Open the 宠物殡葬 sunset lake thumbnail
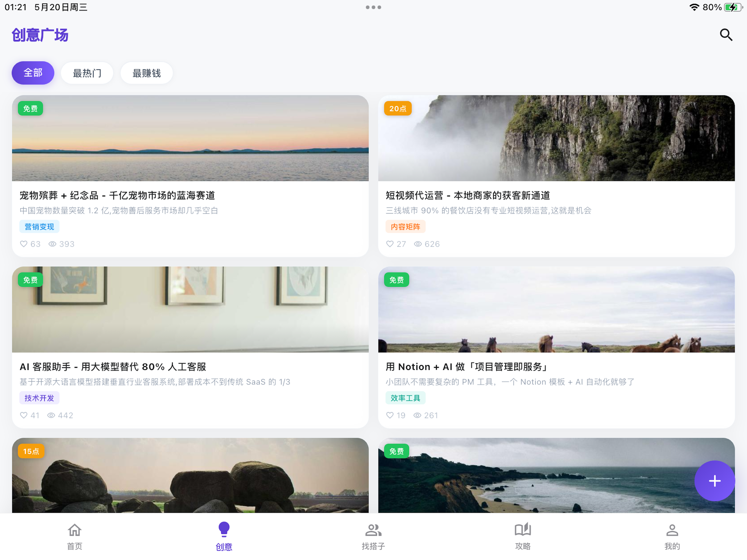The width and height of the screenshot is (747, 560). tap(190, 138)
